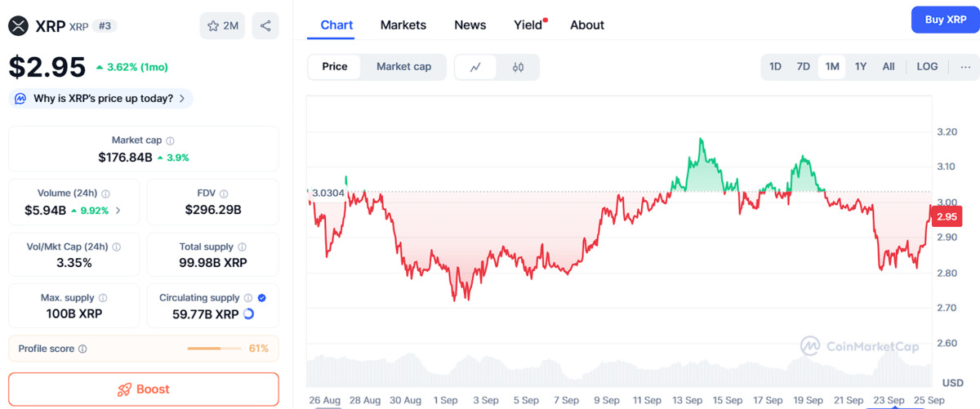980x409 pixels.
Task: Open Profile score info icon
Action: coord(82,349)
